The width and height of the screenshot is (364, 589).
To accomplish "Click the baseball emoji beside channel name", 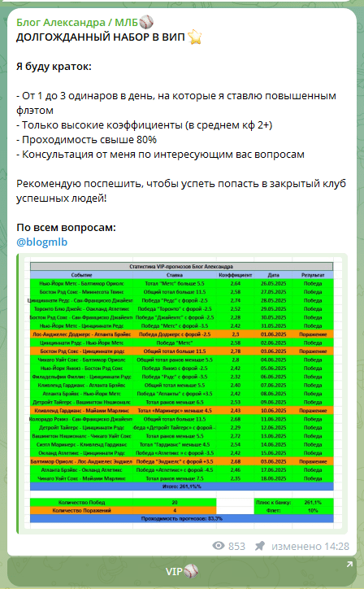I will click(146, 23).
